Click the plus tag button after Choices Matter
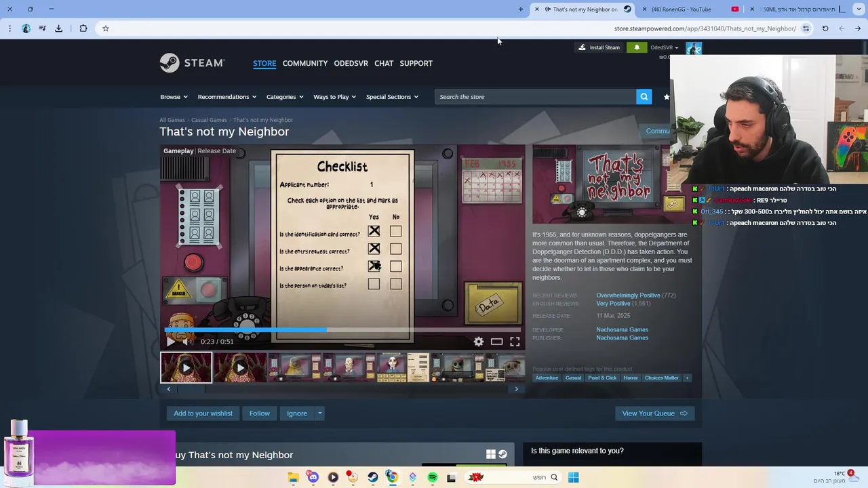 coord(687,378)
